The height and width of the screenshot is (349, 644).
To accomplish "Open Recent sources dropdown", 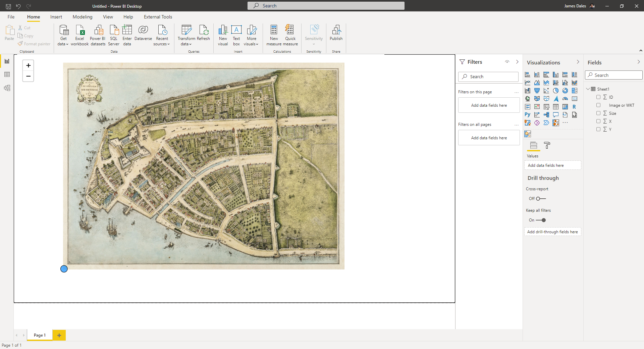I will click(162, 35).
